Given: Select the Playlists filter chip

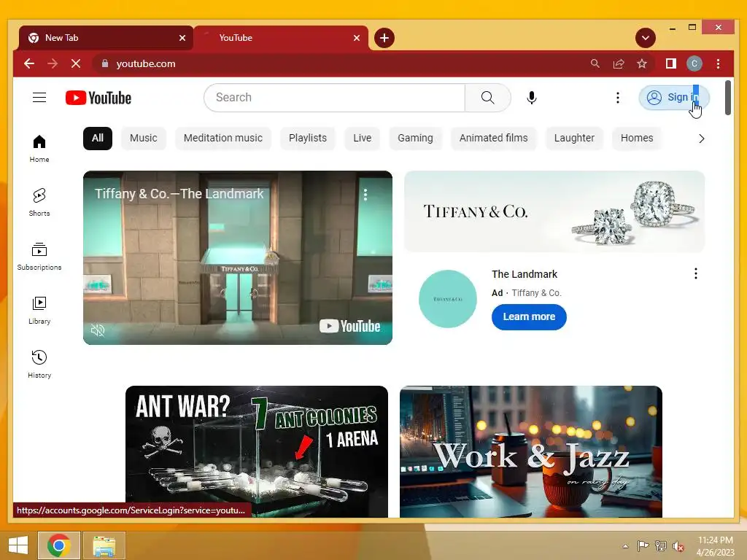Looking at the screenshot, I should pos(308,138).
